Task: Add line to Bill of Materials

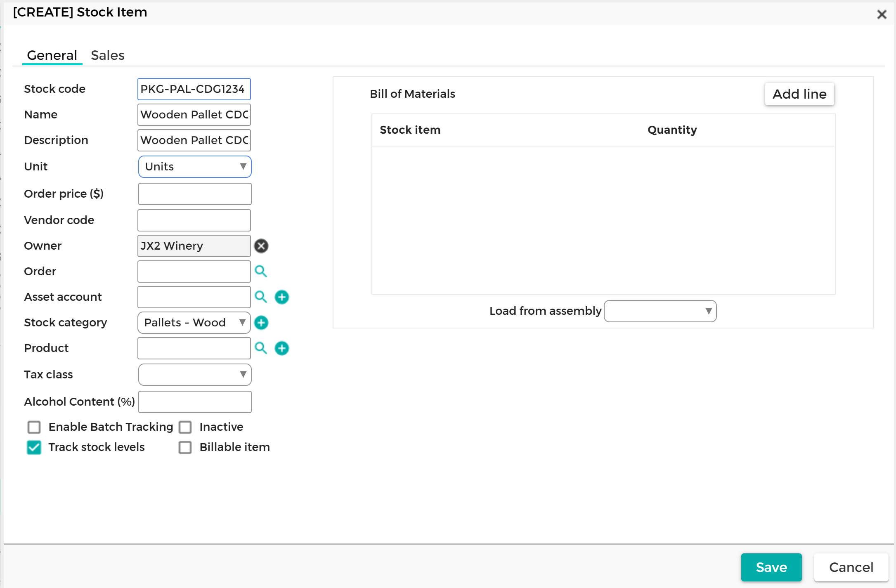Action: [799, 94]
